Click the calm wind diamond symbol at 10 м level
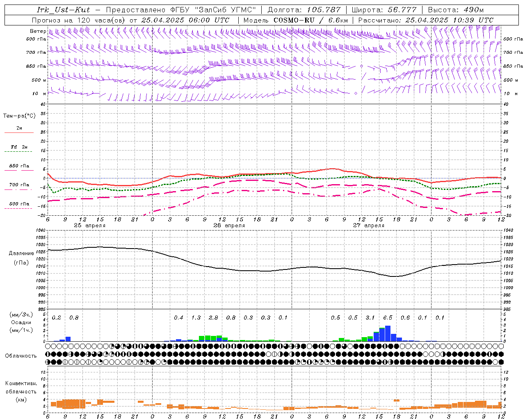Image resolution: width=525 pixels, height=420 pixels. (356, 94)
